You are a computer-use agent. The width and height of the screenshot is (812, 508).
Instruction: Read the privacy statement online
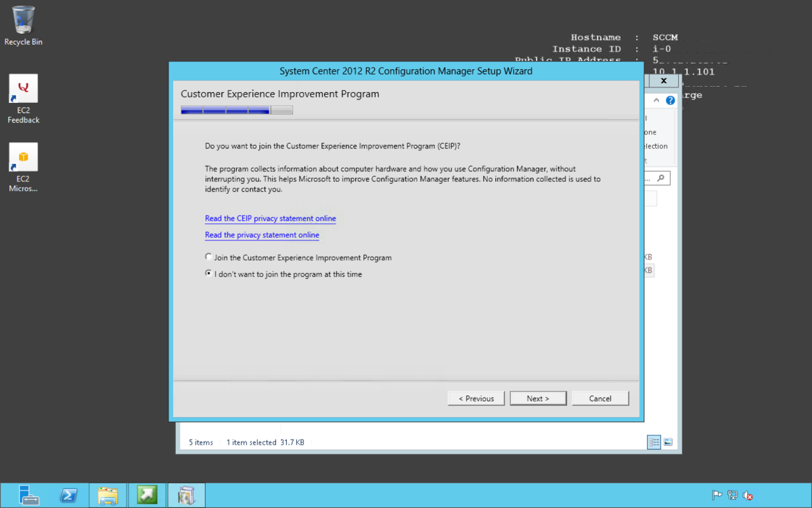(x=261, y=234)
